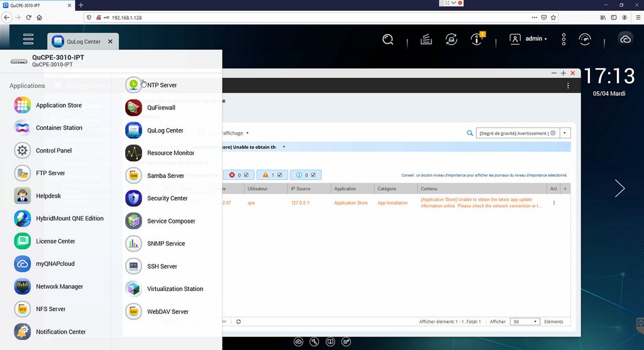Clear the search filter text
Image resolution: width=644 pixels, height=350 pixels.
pos(553,133)
